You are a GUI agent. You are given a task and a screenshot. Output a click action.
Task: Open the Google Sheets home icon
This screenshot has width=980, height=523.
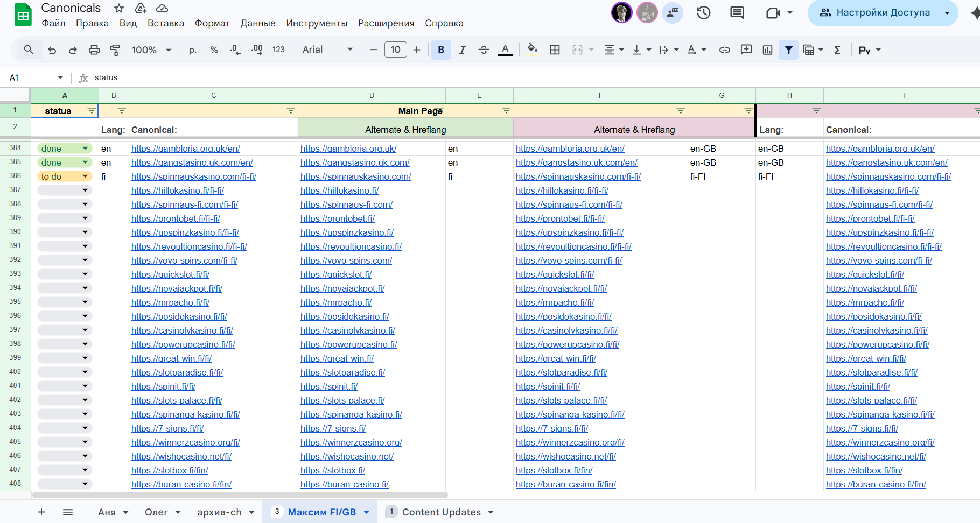(x=23, y=15)
